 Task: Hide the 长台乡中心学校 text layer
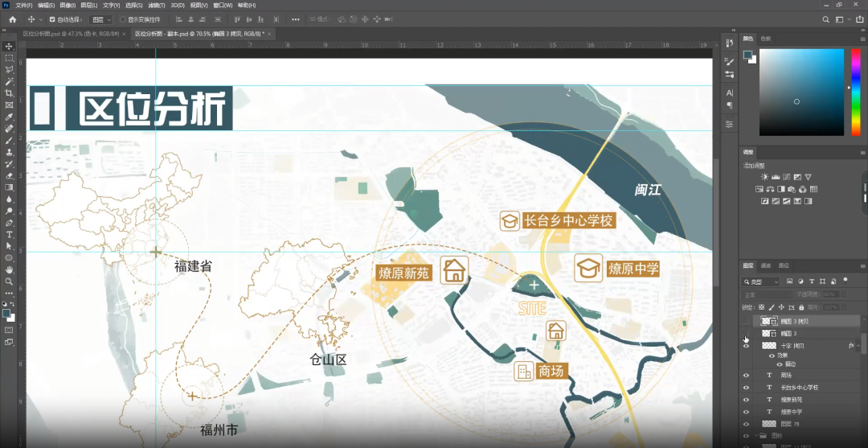[746, 388]
